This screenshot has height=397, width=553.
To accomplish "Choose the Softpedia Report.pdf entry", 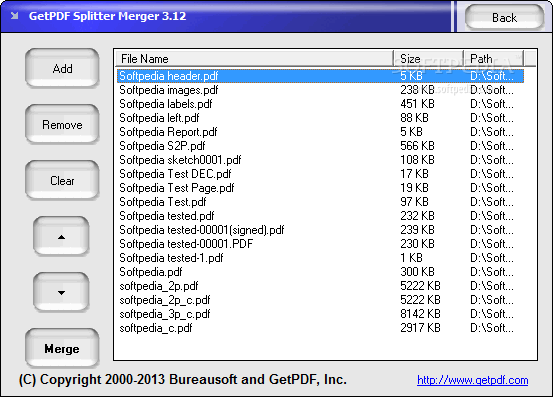I will pyautogui.click(x=320, y=132).
